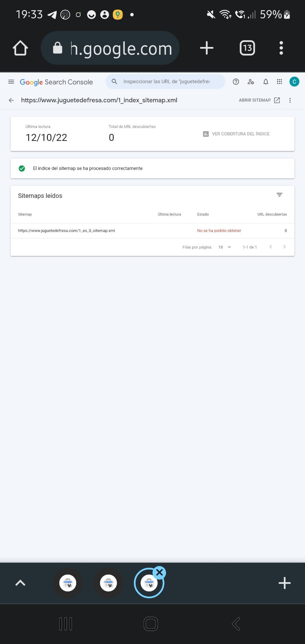Viewport: 305px width, 644px height.
Task: Switch to the first Search Console tab
Action: [x=68, y=583]
